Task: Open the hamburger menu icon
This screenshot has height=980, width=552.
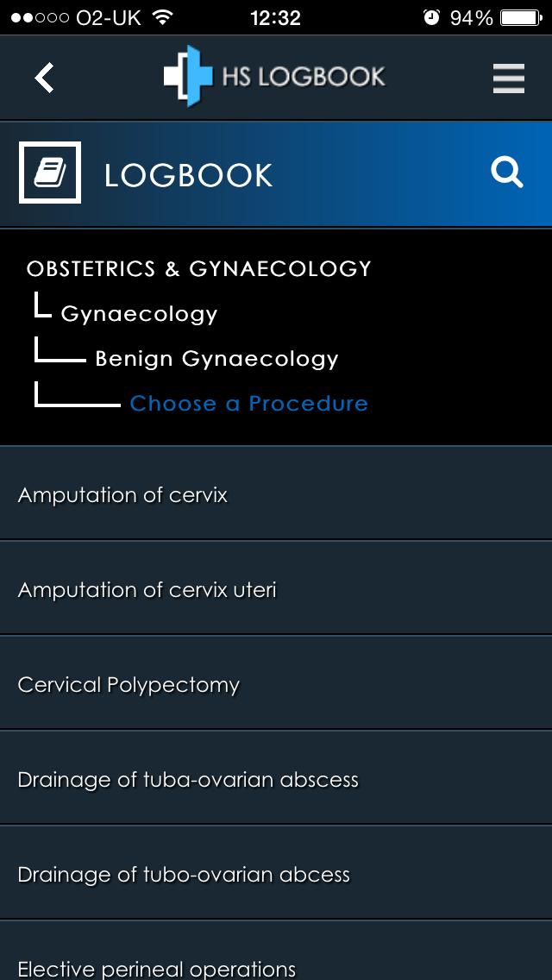Action: click(x=508, y=78)
